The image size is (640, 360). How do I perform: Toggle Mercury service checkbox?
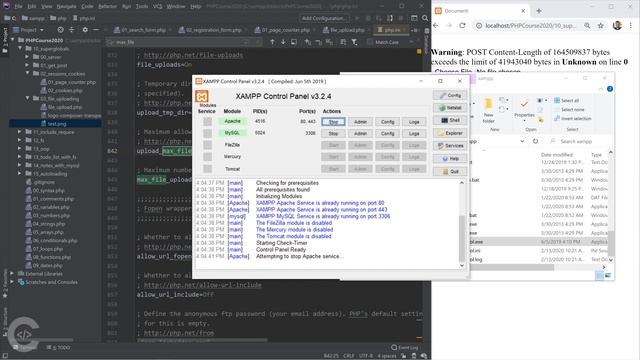click(208, 157)
